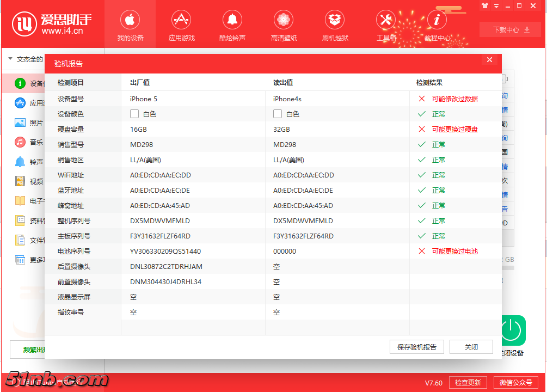Click rear camera serial DNL30872C2TDRHJAM
The height and width of the screenshot is (392, 547).
pos(166,267)
